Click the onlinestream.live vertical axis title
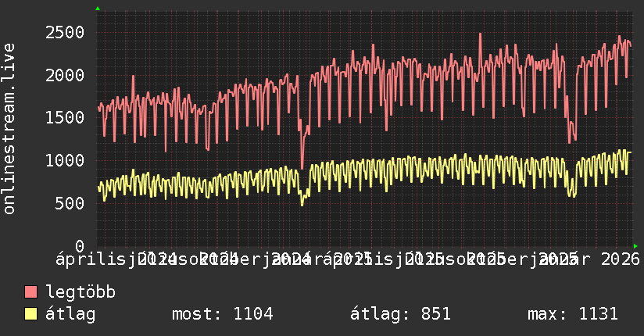Viewport: 644px width, 336px height. pyautogui.click(x=9, y=129)
